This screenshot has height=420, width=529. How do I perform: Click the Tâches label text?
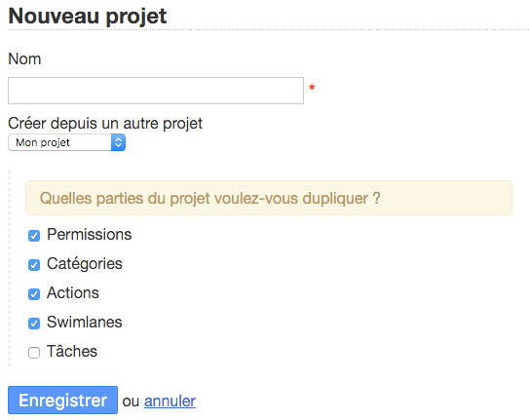tap(72, 351)
